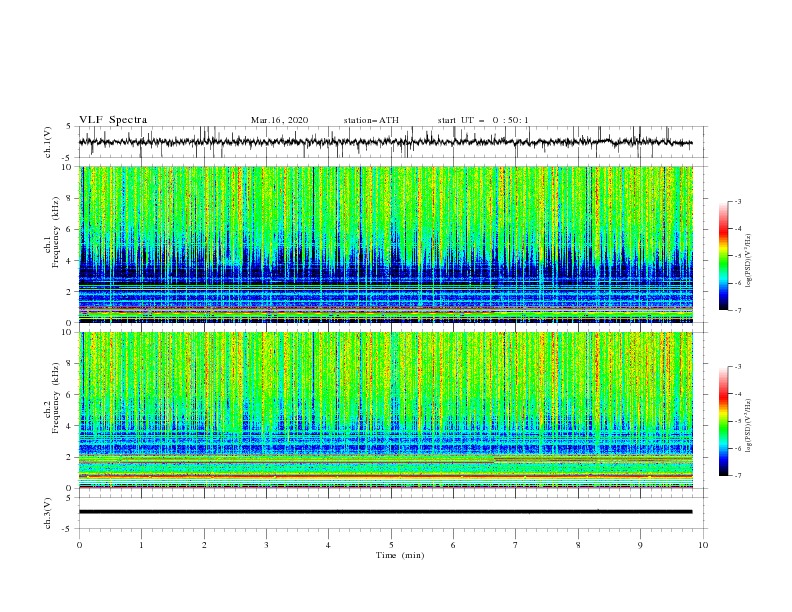Image resolution: width=792 pixels, height=612 pixels.
Task: Click time axis tick label "8"
Action: coord(578,545)
